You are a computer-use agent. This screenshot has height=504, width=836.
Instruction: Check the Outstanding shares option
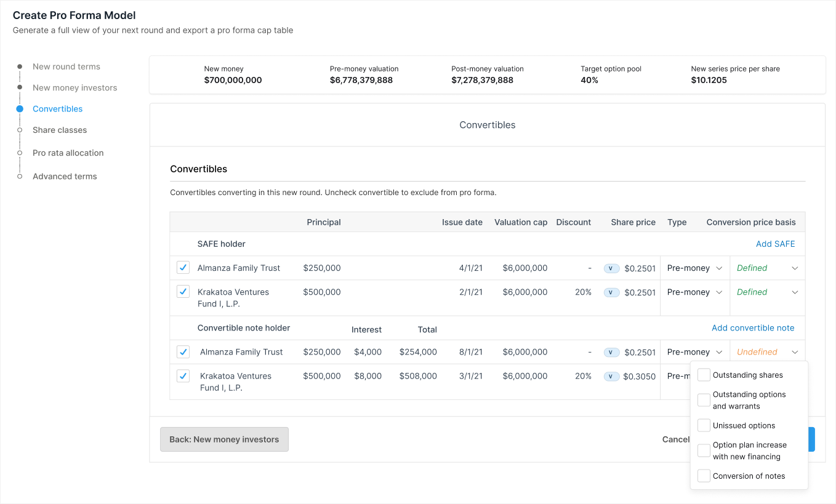(x=704, y=375)
